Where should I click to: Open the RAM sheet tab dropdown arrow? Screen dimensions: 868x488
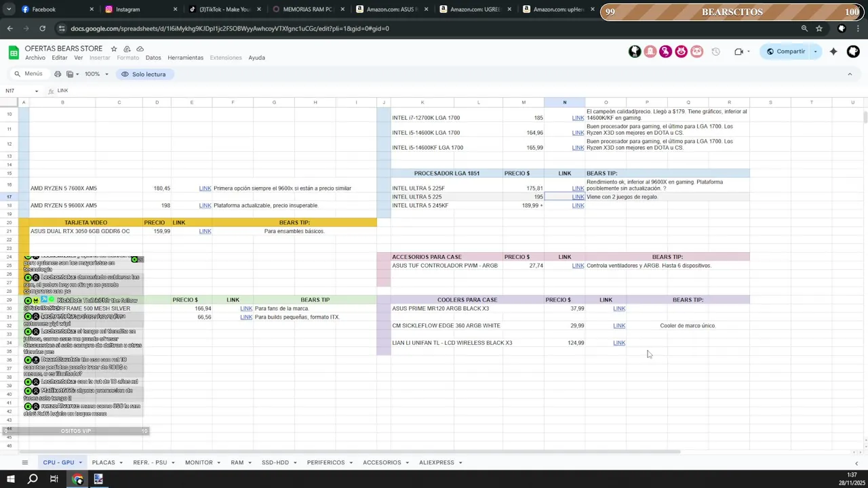coord(250,463)
